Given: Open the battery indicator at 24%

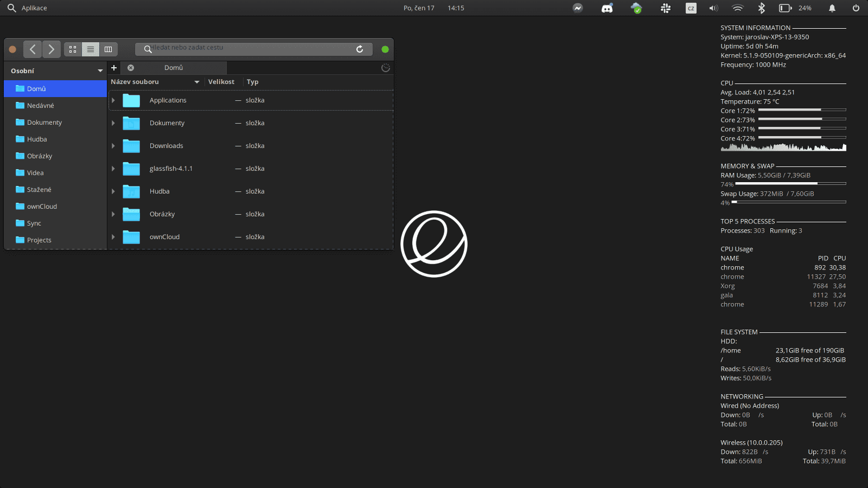Looking at the screenshot, I should click(x=795, y=8).
